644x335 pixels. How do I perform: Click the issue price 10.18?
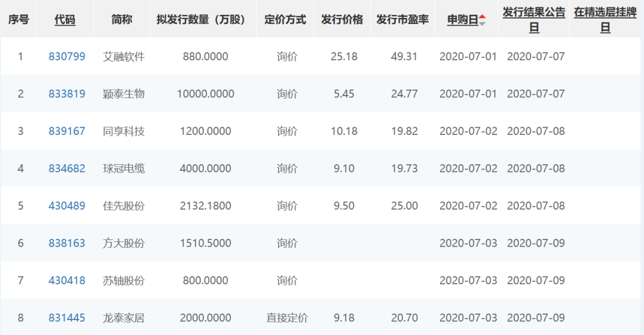coord(344,131)
